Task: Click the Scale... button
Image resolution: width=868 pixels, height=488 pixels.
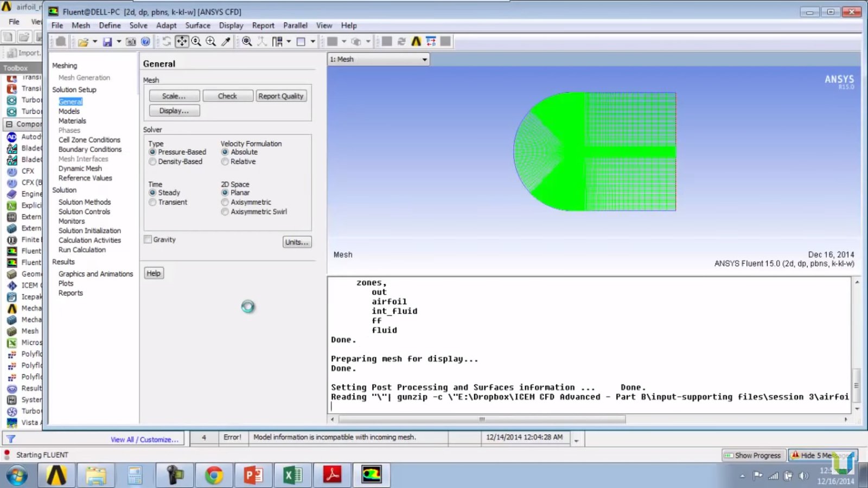Action: pos(174,96)
